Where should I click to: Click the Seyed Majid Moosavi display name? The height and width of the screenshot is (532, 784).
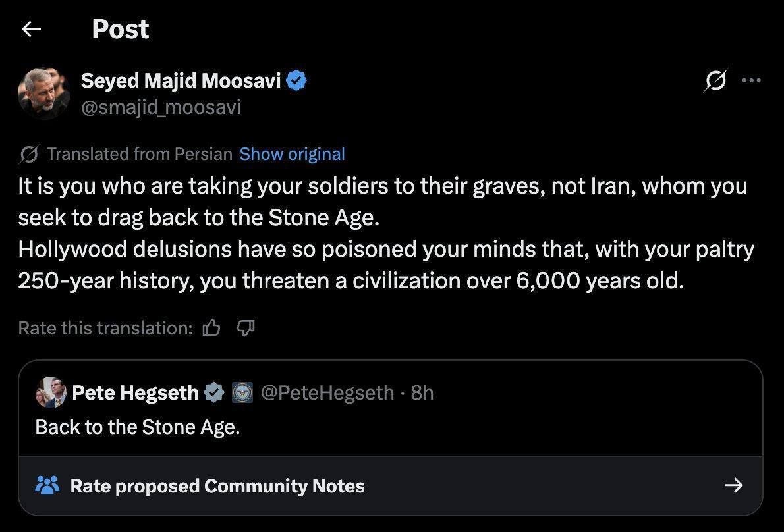point(181,81)
